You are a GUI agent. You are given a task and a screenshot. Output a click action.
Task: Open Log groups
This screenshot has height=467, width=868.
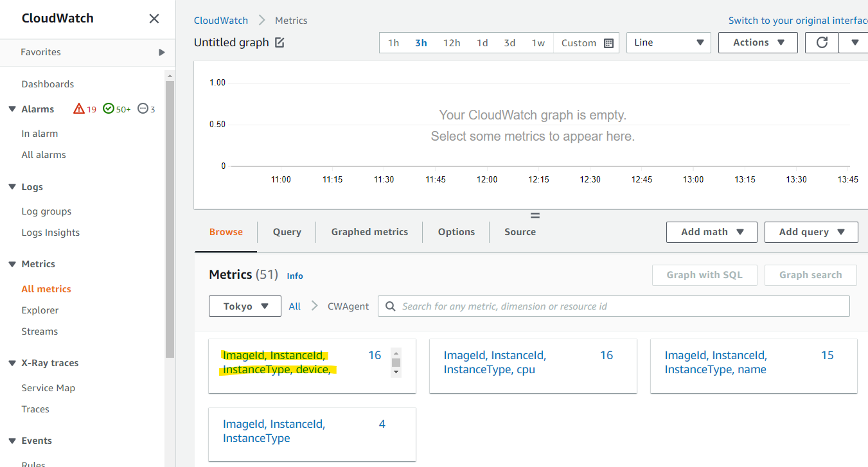46,211
